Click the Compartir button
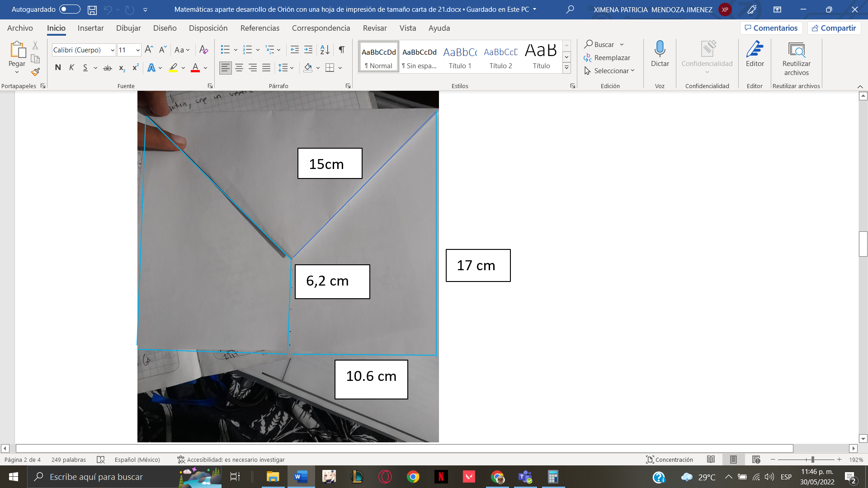868x488 pixels. coord(834,28)
